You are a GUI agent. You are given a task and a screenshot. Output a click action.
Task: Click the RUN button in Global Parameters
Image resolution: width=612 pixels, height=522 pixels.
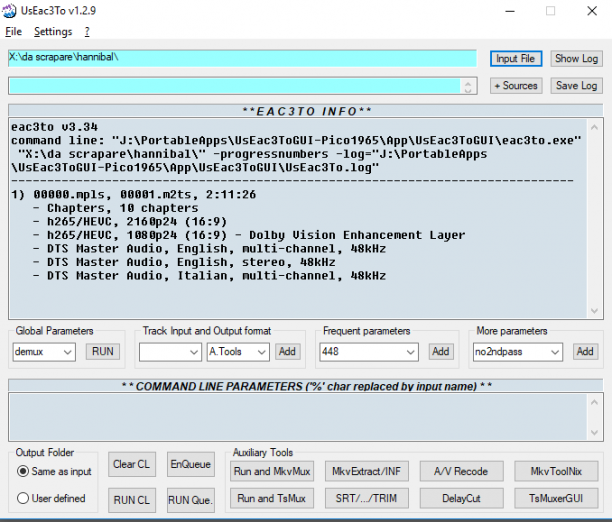click(x=103, y=352)
